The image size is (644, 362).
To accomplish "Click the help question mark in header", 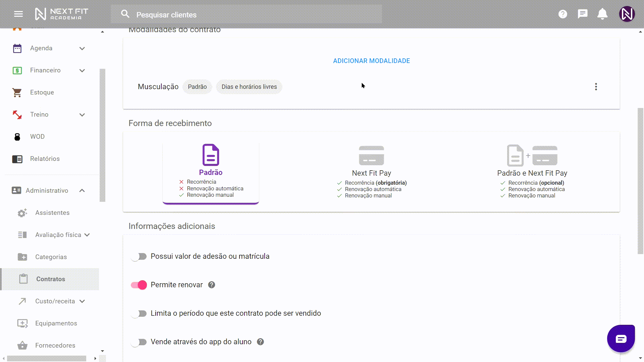I will coord(563,14).
